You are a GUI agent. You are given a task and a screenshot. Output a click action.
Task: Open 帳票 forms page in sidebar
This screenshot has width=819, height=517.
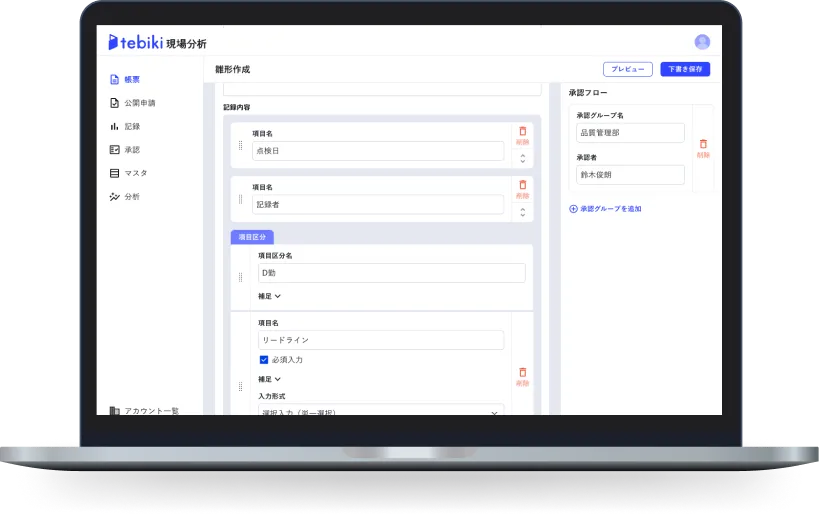point(131,79)
